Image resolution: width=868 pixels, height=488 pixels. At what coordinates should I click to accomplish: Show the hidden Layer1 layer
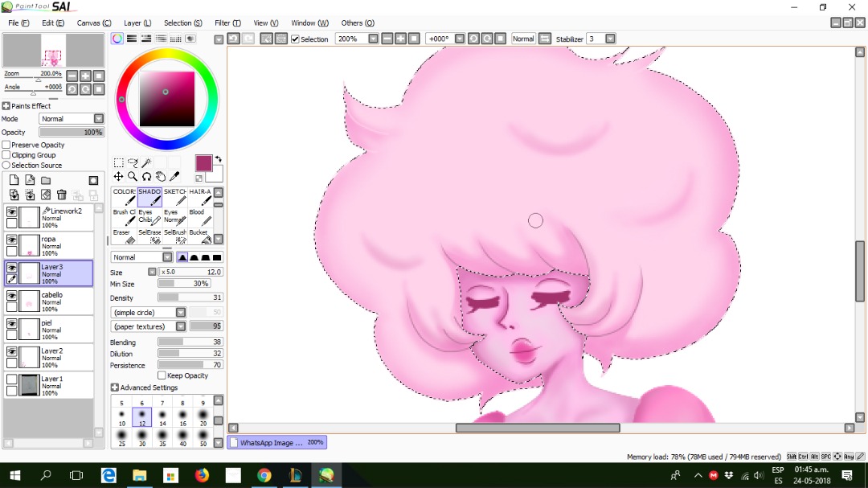[x=11, y=379]
